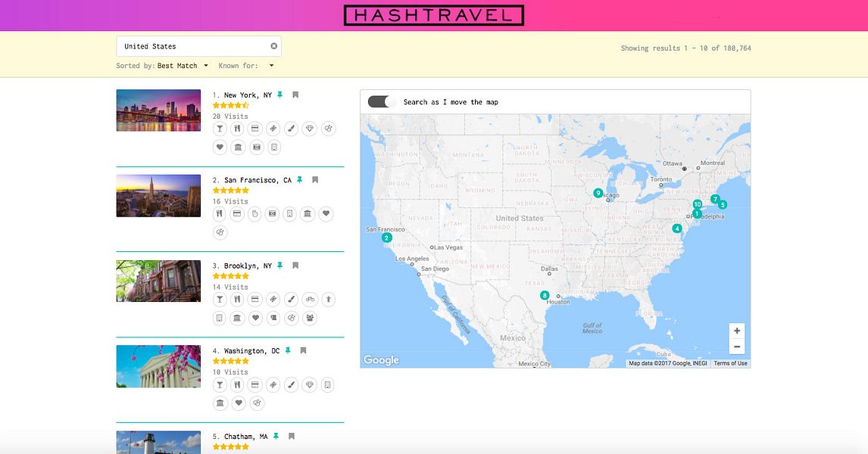
Task: Select map marker 4 near Washington
Action: pos(677,229)
